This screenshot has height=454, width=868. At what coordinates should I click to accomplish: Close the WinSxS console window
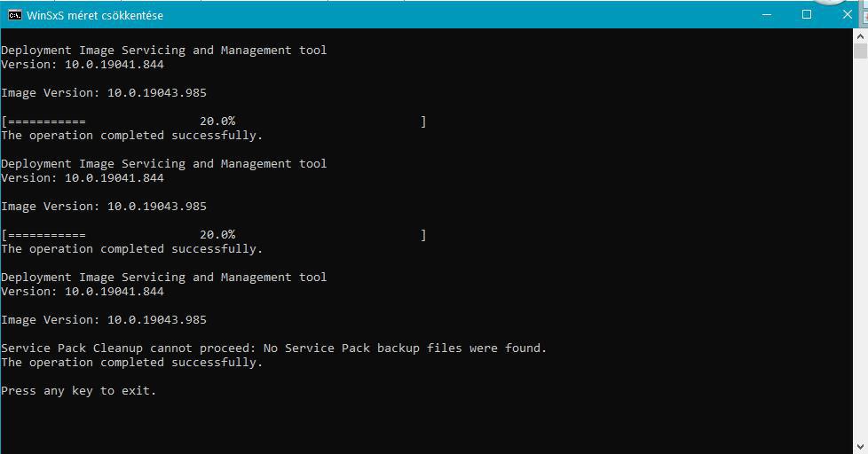(x=847, y=15)
